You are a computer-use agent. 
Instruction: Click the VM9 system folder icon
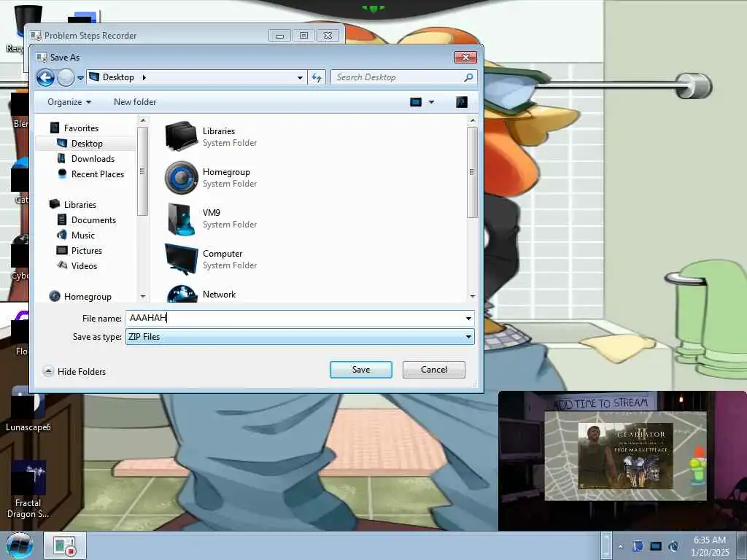[181, 219]
